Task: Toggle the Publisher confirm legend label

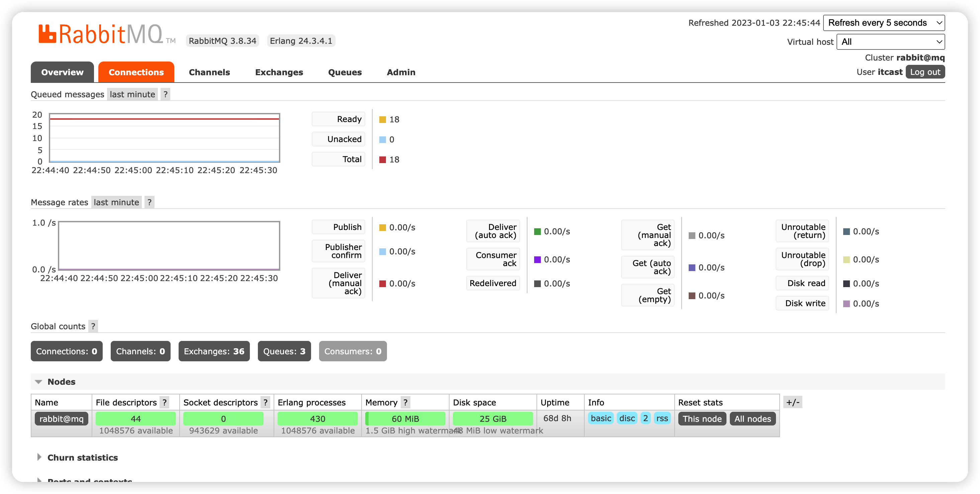Action: click(338, 251)
